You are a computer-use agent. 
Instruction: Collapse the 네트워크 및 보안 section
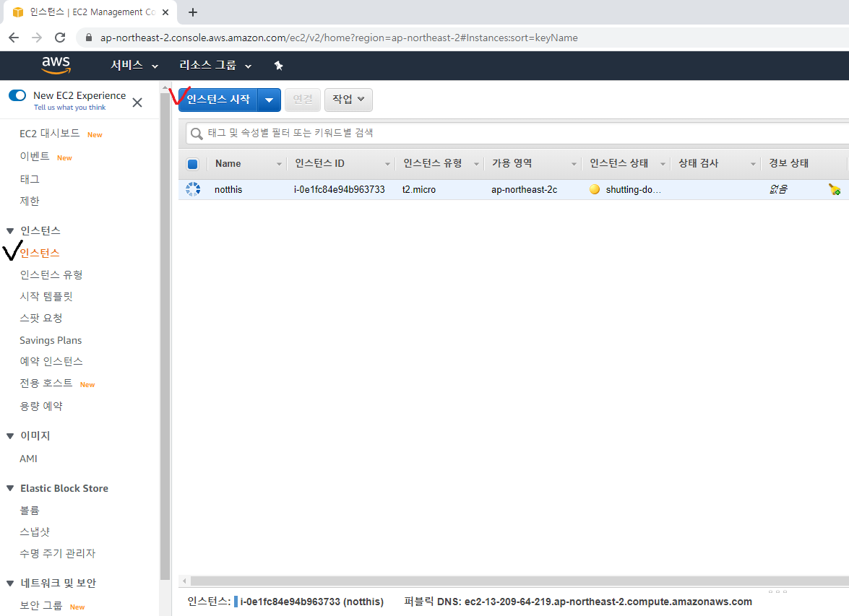click(x=9, y=583)
